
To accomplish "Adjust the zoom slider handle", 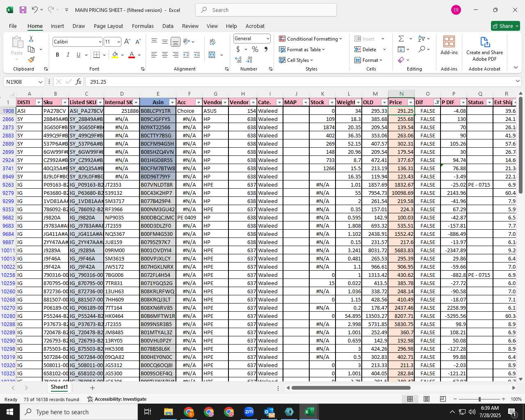I will [479, 399].
